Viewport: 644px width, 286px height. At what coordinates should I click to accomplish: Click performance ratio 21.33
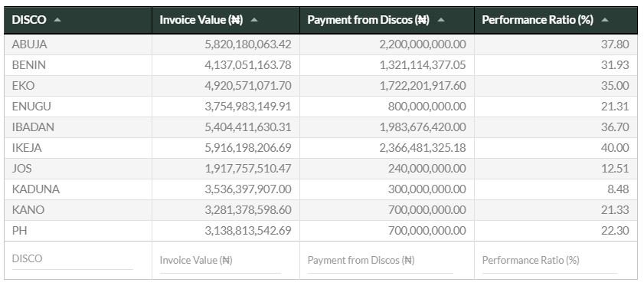click(x=615, y=210)
